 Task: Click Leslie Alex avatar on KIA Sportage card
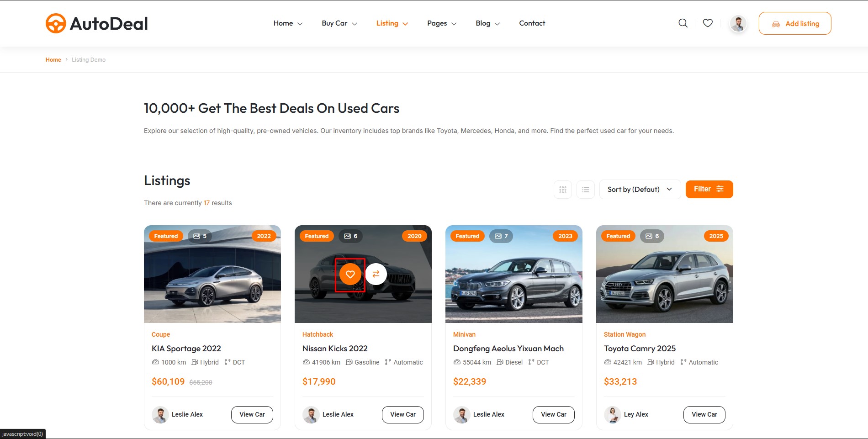click(x=160, y=415)
